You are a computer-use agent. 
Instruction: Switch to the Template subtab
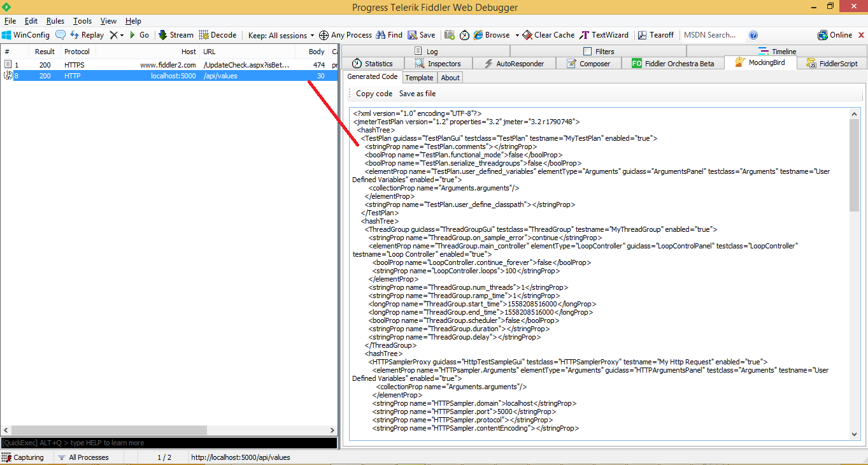(419, 78)
